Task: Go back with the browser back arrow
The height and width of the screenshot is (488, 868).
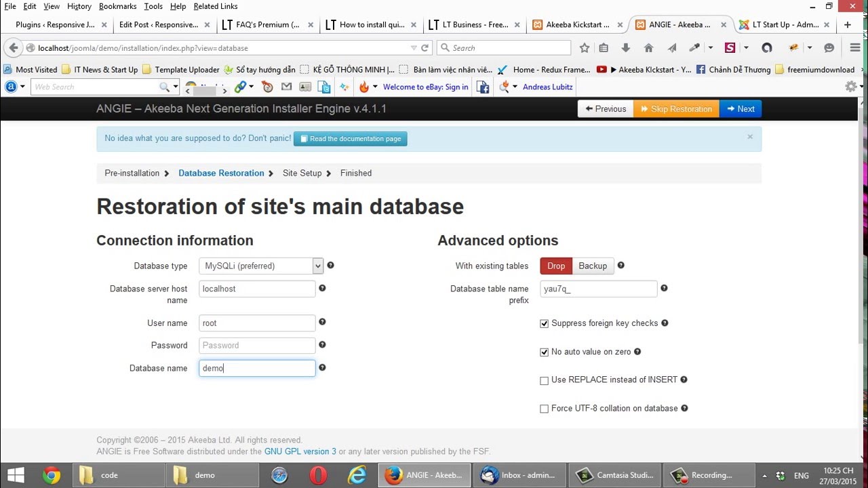Action: (13, 48)
